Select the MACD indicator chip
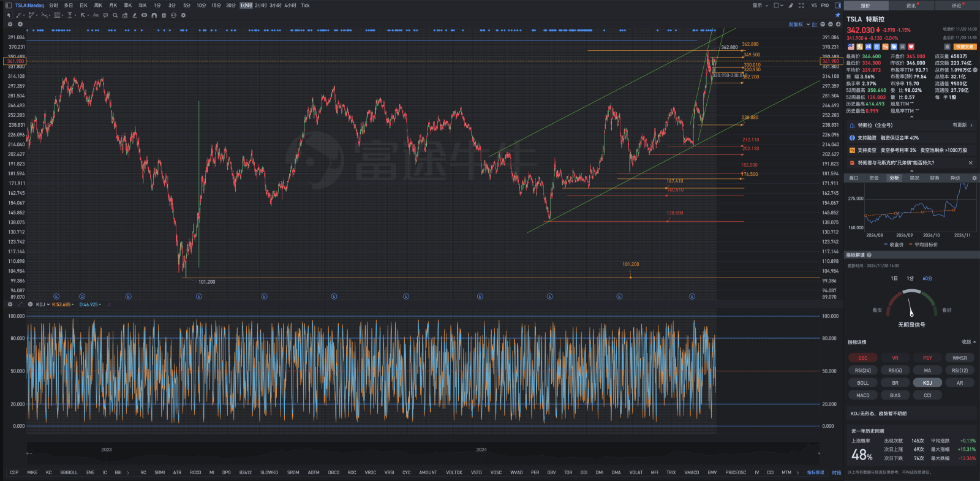Image resolution: width=980 pixels, height=481 pixels. pos(863,395)
